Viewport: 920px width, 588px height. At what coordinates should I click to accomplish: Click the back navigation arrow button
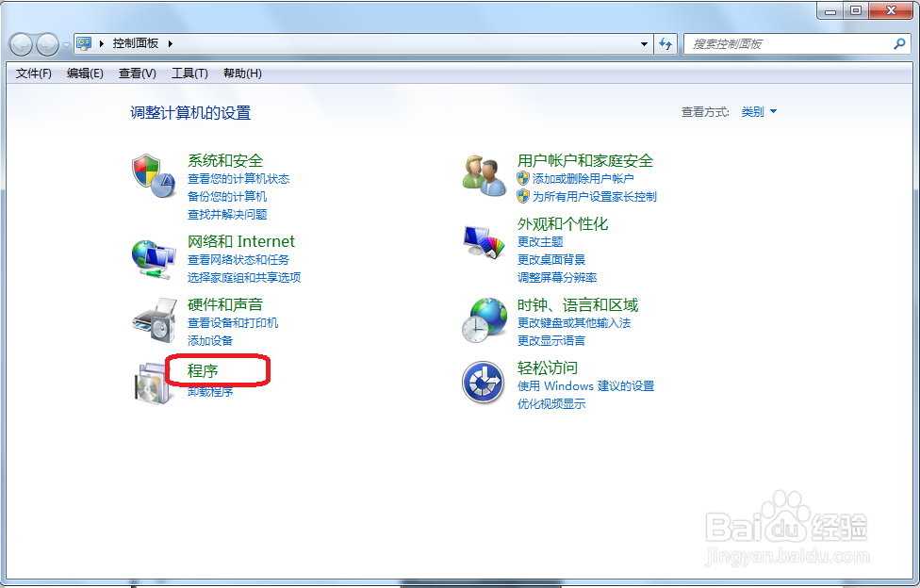click(x=21, y=44)
